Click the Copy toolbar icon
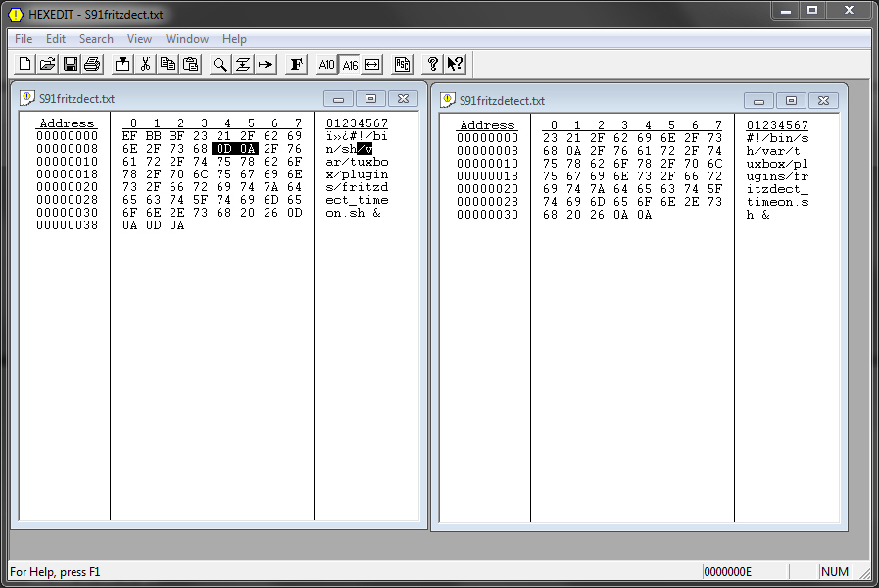879x588 pixels. coord(168,64)
